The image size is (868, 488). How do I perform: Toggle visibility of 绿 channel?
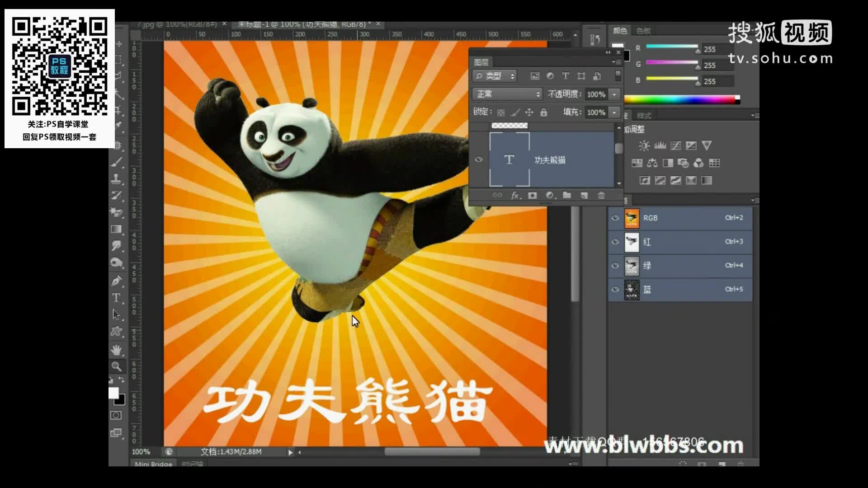point(615,266)
